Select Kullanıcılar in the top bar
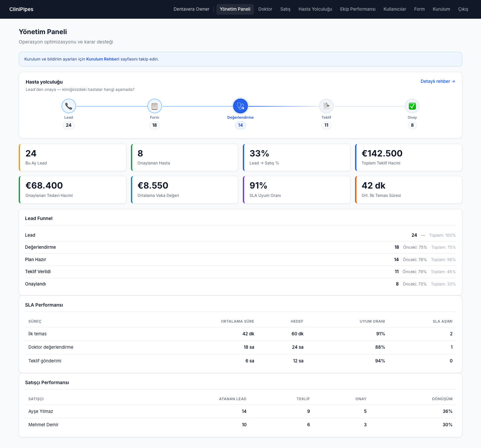This screenshot has height=448, width=481. [x=395, y=9]
